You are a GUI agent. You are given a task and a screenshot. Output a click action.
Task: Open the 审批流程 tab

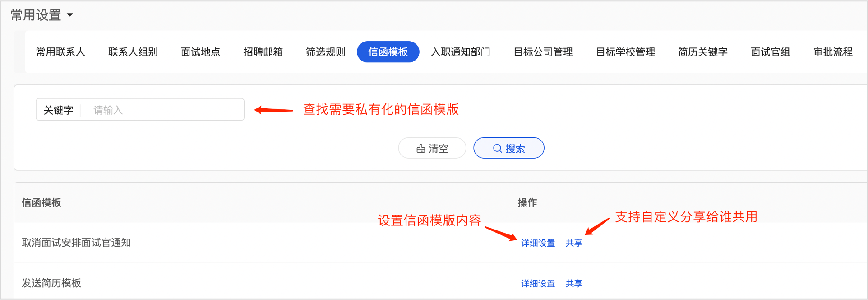[833, 52]
